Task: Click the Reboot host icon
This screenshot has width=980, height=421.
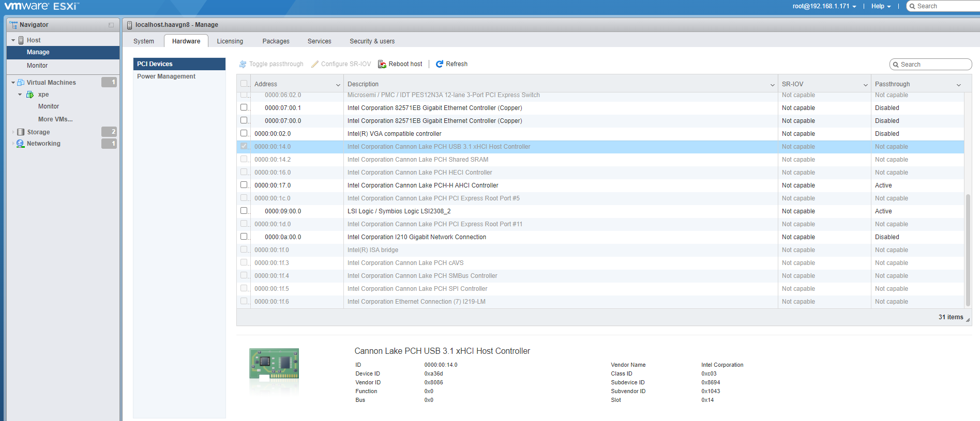Action: point(382,64)
